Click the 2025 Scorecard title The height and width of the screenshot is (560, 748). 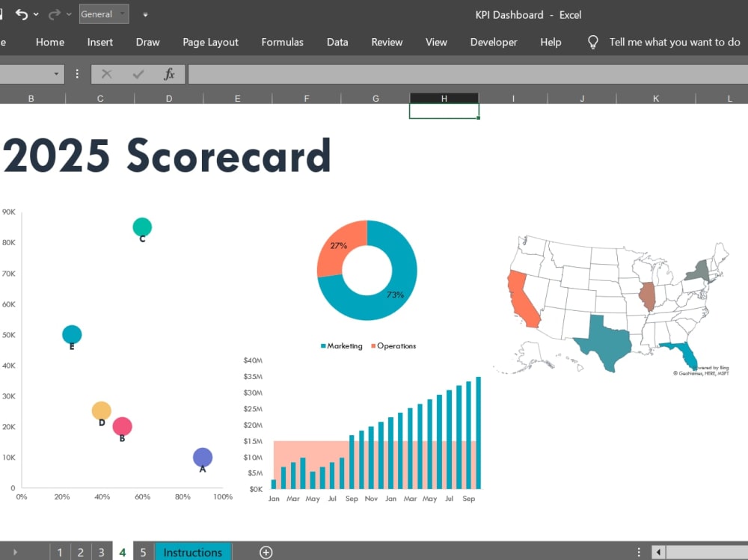[167, 156]
